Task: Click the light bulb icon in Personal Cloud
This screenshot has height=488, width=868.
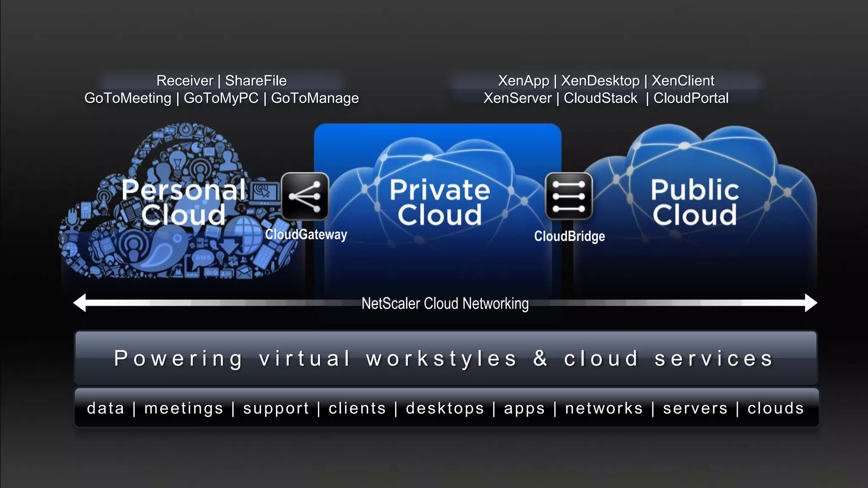Action: [177, 163]
